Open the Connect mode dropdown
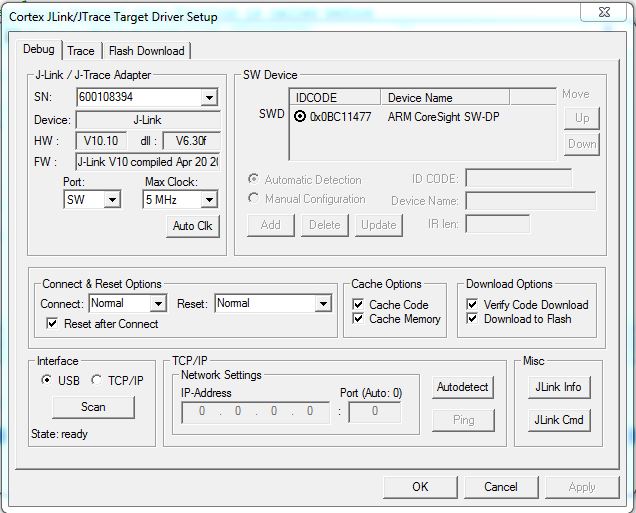Image resolution: width=636 pixels, height=513 pixels. pos(158,303)
